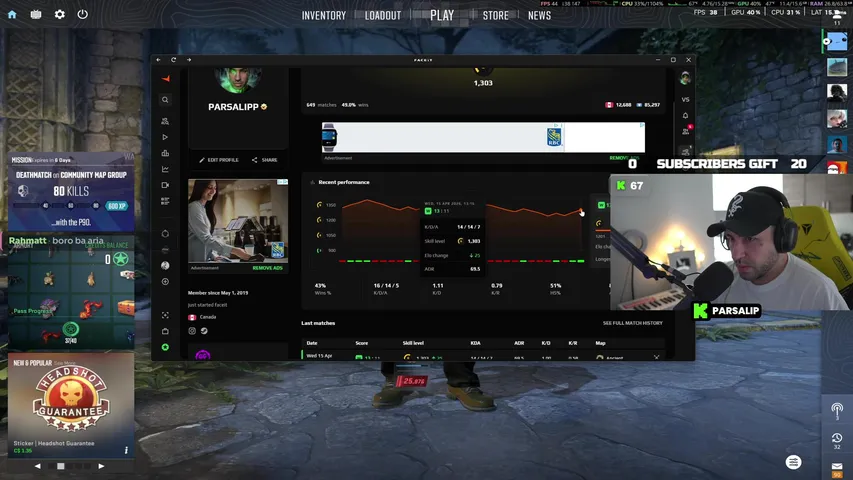Viewport: 853px width, 480px height.
Task: Switch to the INVENTORY tab
Action: pyautogui.click(x=324, y=16)
